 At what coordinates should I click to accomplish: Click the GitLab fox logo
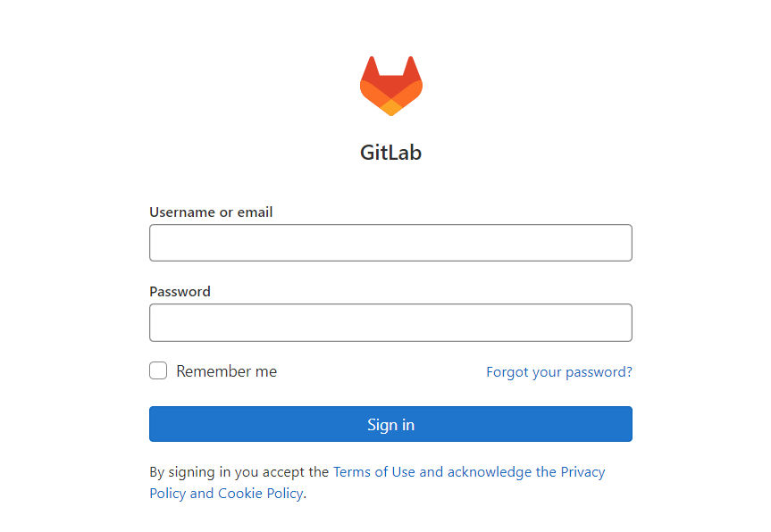[391, 86]
